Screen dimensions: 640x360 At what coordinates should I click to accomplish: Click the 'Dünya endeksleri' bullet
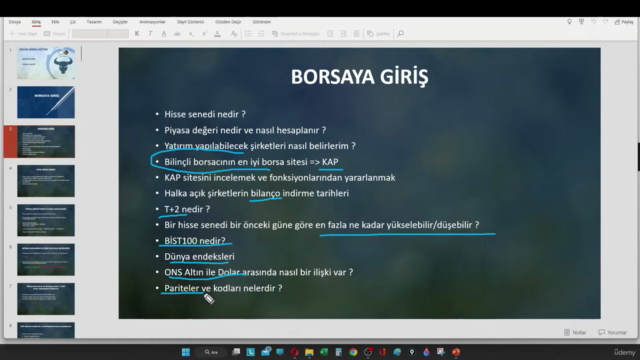click(x=199, y=256)
